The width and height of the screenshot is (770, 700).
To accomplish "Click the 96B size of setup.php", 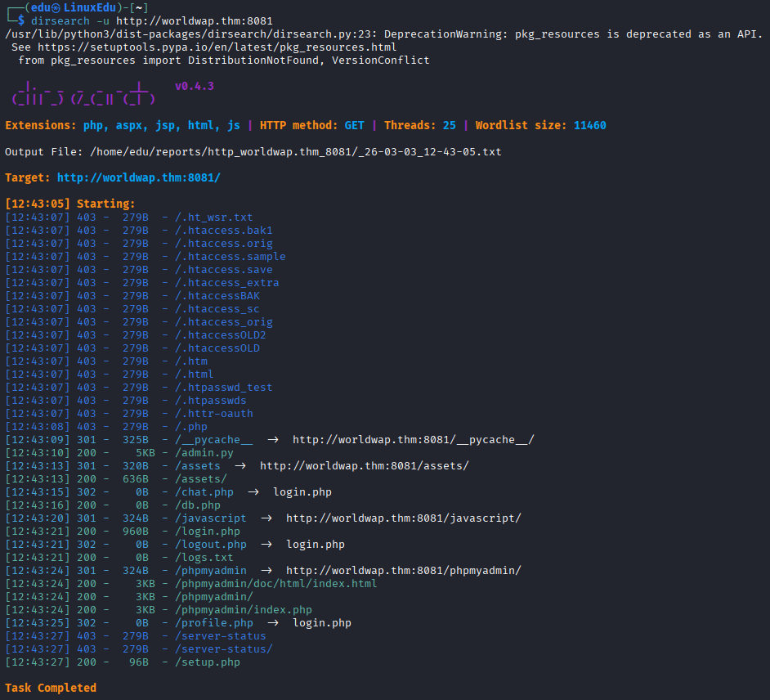I will tap(139, 662).
